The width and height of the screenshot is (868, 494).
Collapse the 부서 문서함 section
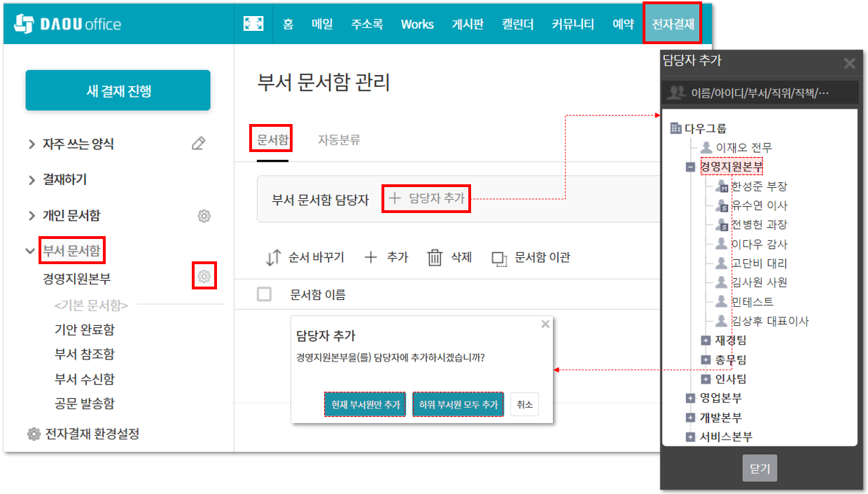pos(31,250)
